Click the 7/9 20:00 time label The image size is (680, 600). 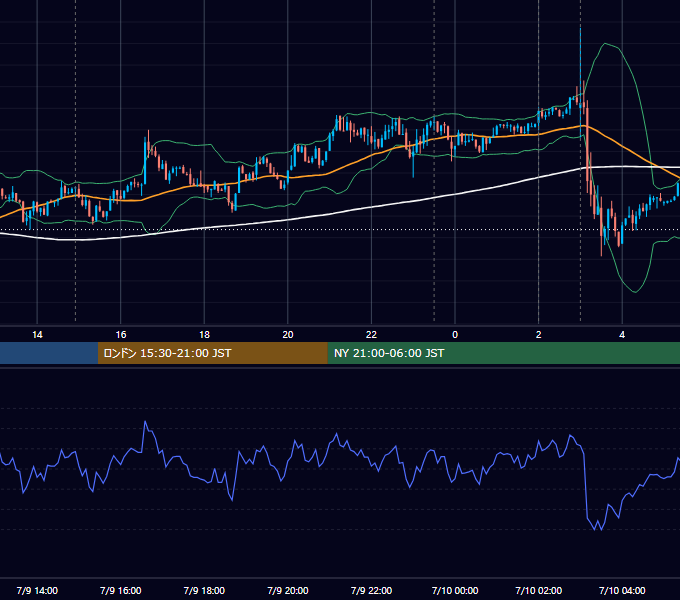288,590
